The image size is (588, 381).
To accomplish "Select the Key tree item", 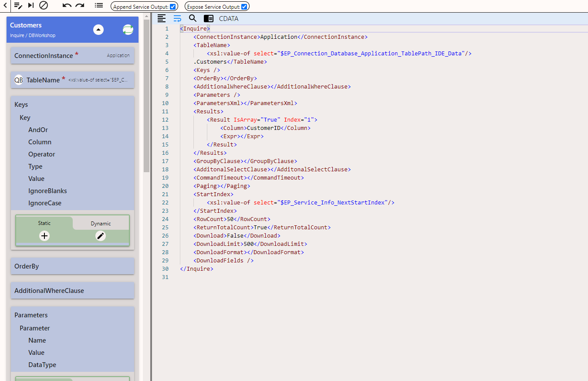I will pyautogui.click(x=25, y=118).
